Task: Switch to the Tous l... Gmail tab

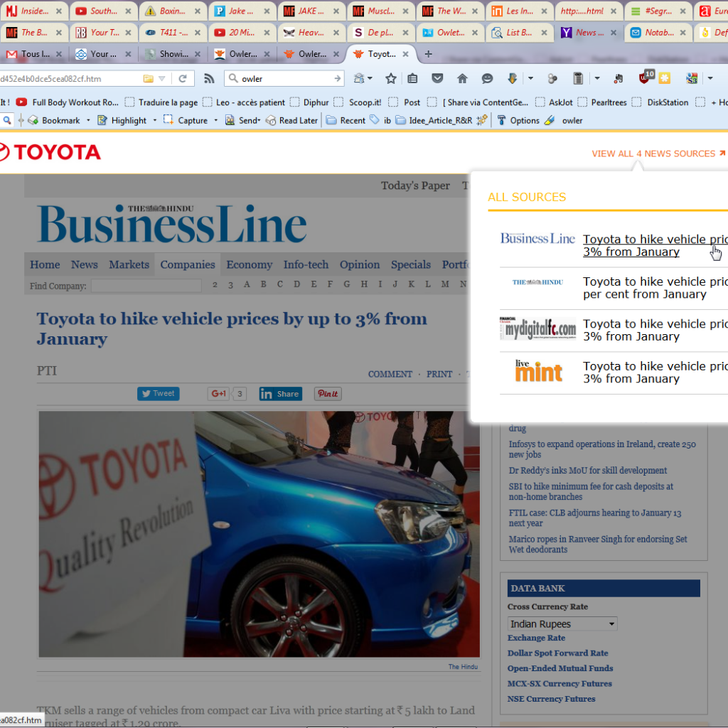Action: (33, 54)
